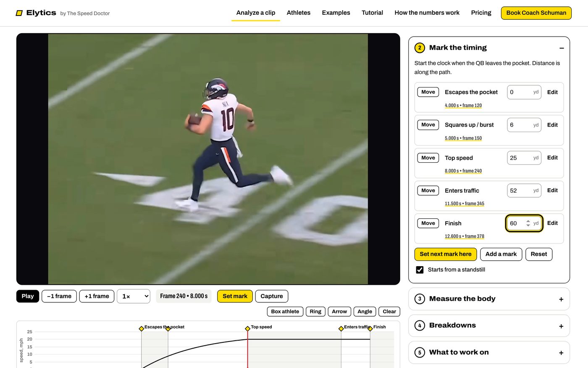The image size is (588, 368).
Task: Select the Box athlete annotation tool
Action: tap(285, 312)
